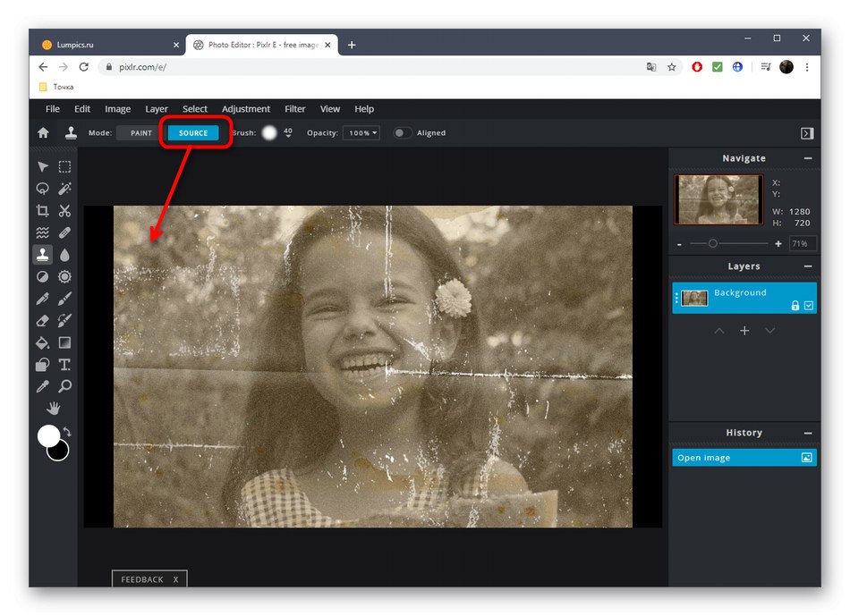The height and width of the screenshot is (616, 850).
Task: Select the Sponge tool
Action: click(x=64, y=277)
